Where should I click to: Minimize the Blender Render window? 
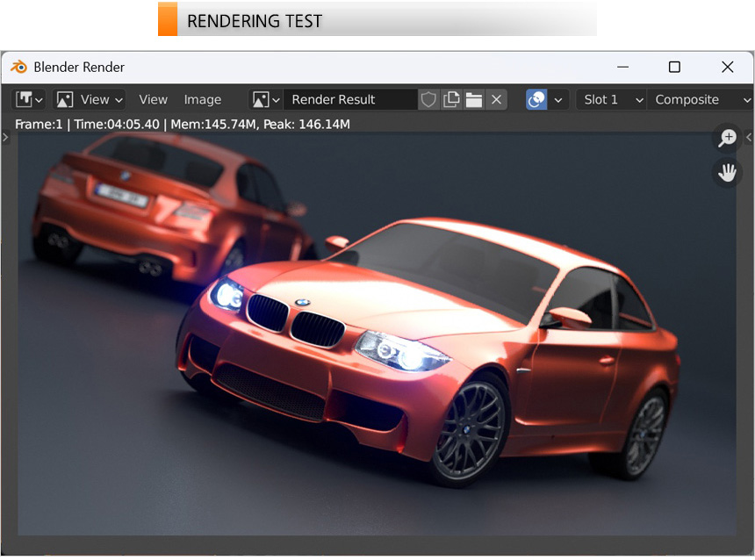click(x=623, y=67)
